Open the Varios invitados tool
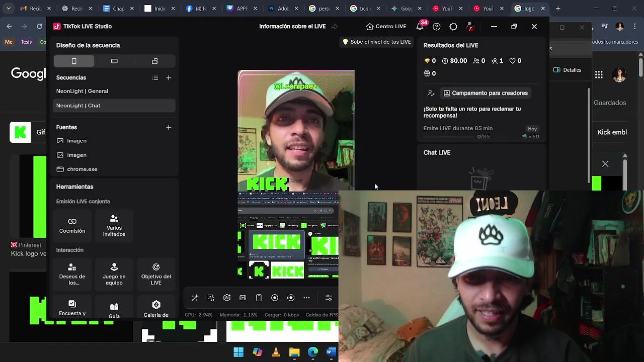644x362 pixels. pos(114,226)
